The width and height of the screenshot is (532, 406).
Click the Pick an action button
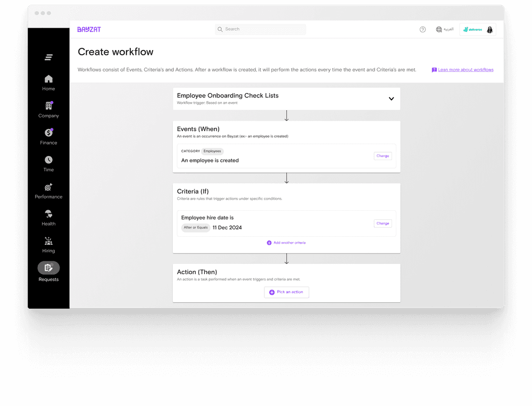[x=286, y=292]
